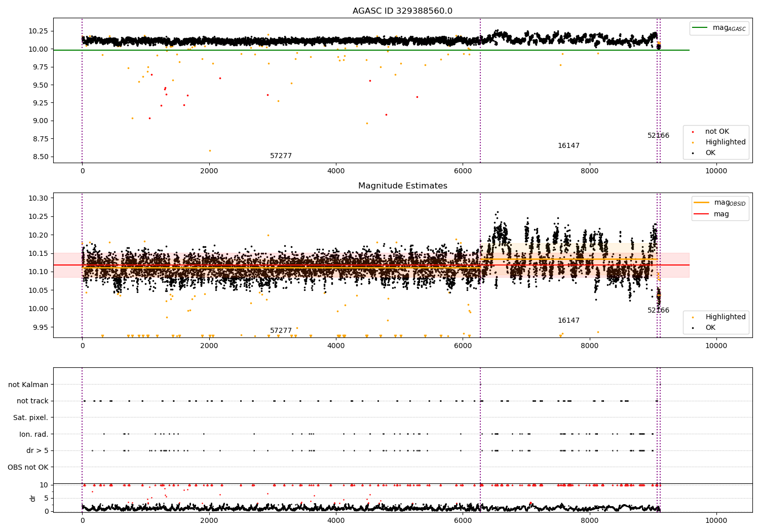This screenshot has width=760, height=532.
Task: Click the green mag AGASC legend line
Action: tap(700, 28)
